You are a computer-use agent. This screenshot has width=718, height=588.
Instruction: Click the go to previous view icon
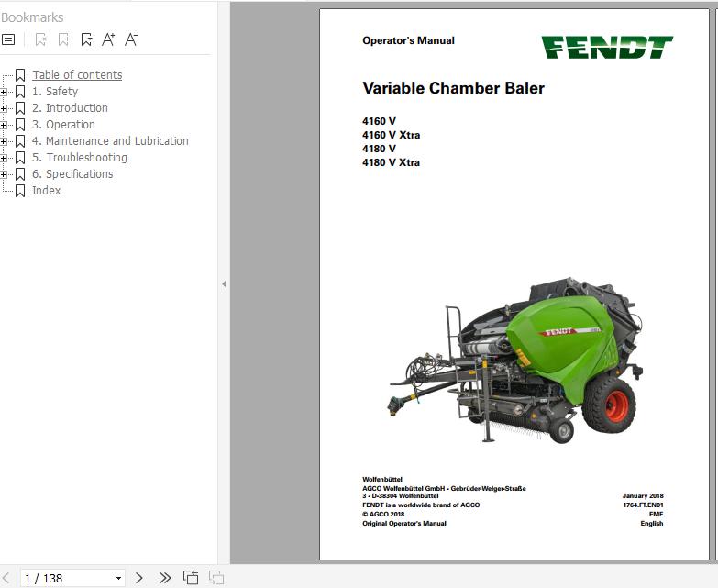191,578
